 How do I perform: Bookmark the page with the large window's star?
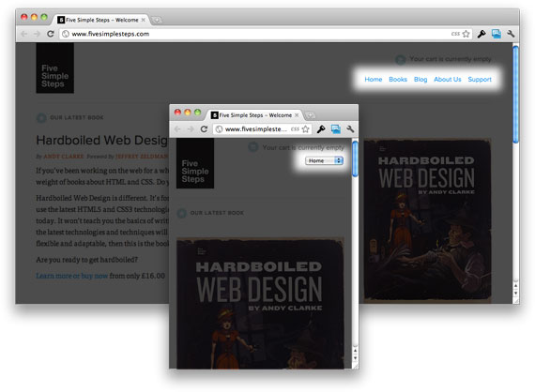pos(466,34)
